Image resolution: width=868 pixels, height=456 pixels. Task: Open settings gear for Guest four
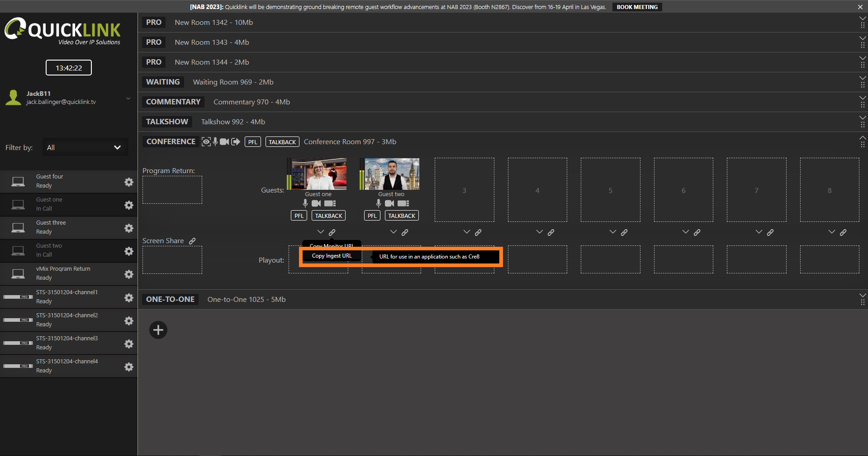pyautogui.click(x=129, y=182)
